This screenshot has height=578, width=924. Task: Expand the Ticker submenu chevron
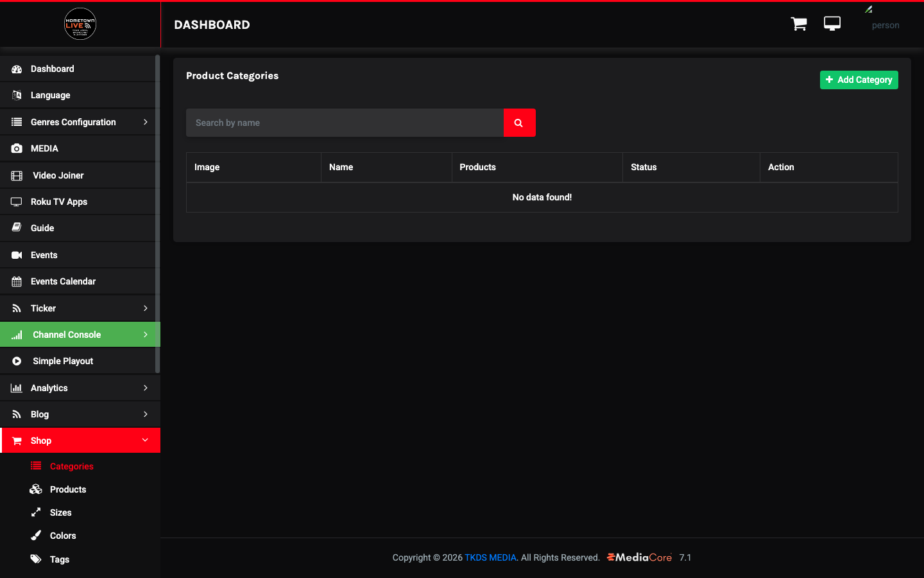[146, 308]
